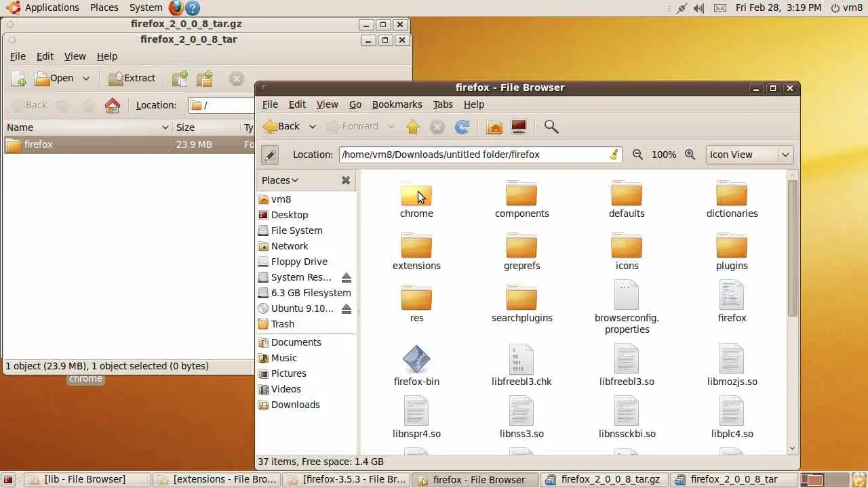Eject the Ubuntu 9.10 disc
This screenshot has height=488, width=868.
click(x=347, y=308)
